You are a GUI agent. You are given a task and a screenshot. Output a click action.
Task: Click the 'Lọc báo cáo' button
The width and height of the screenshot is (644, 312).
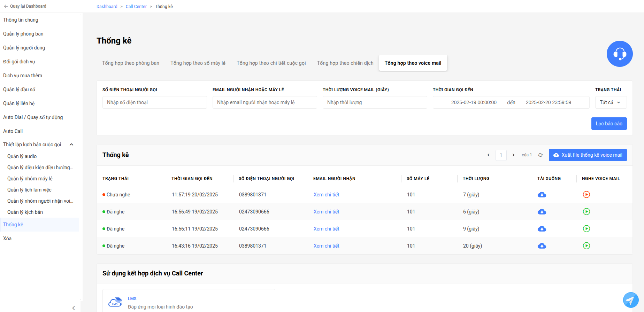point(609,124)
